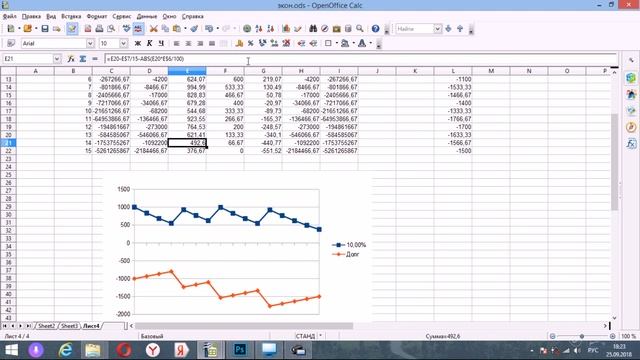Expand the Arial font name dropdown
640x360 pixels.
point(90,43)
